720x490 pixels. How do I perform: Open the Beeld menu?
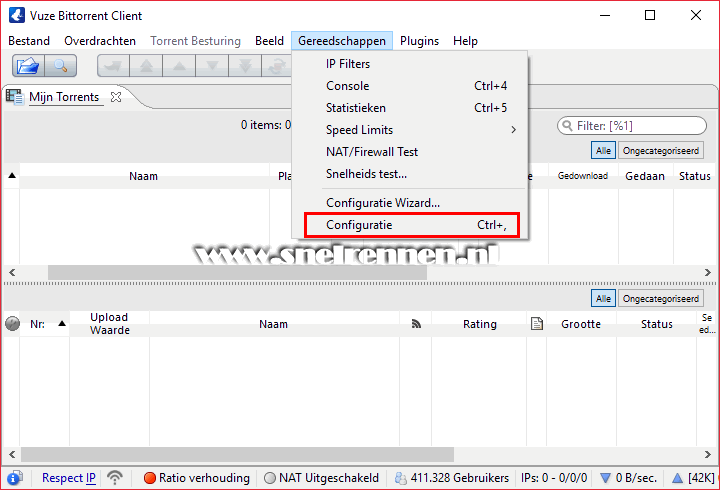click(270, 41)
